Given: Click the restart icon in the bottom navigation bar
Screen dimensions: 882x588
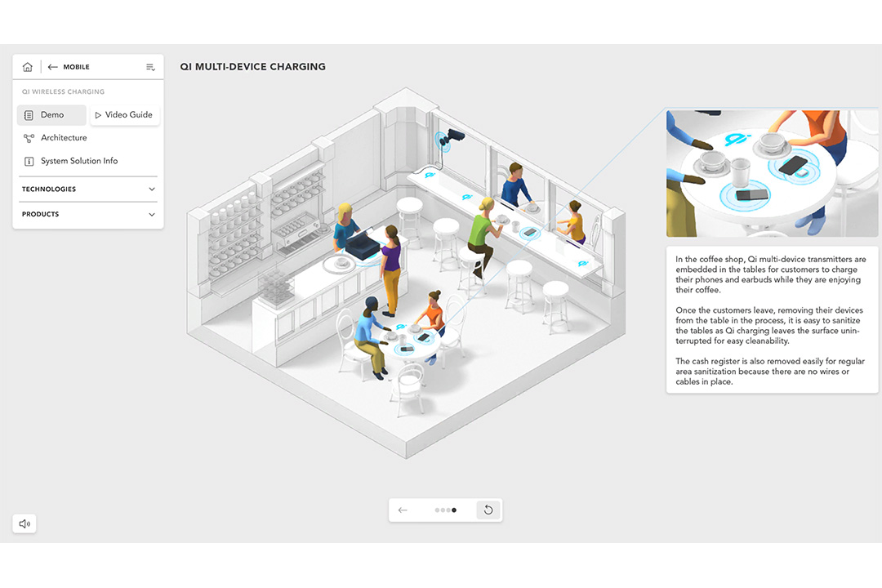Looking at the screenshot, I should [x=488, y=510].
